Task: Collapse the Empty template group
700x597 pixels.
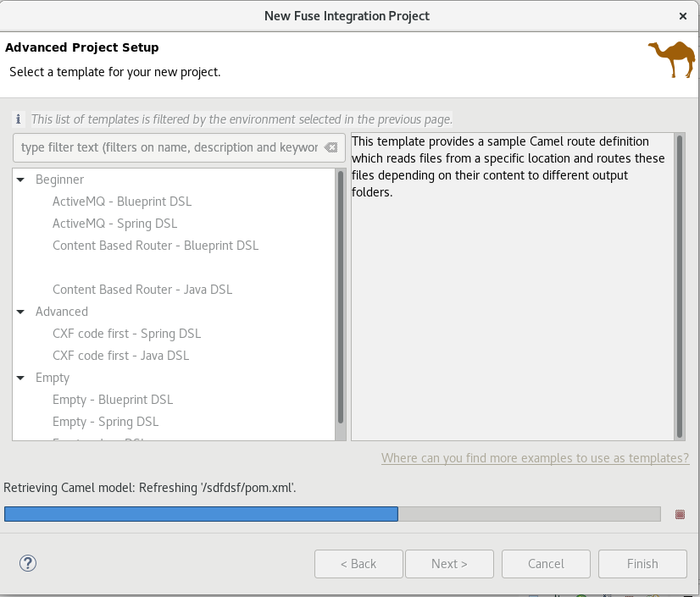Action: 20,378
